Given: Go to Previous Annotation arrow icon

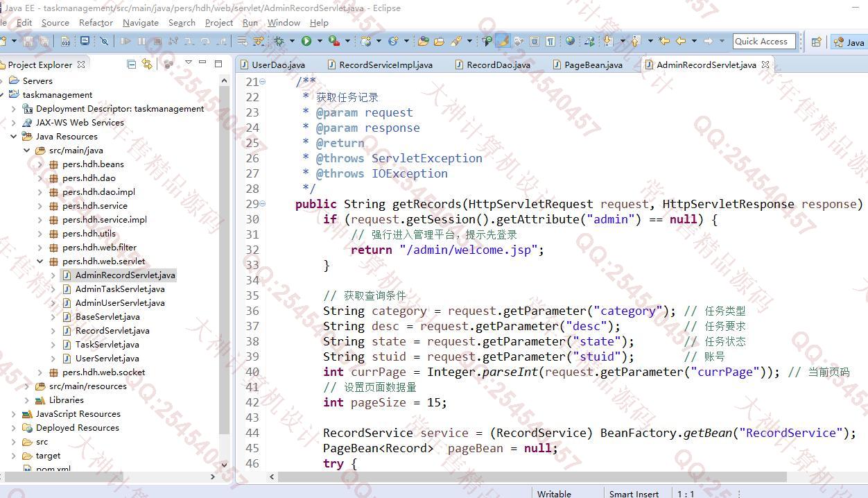Looking at the screenshot, I should point(635,41).
